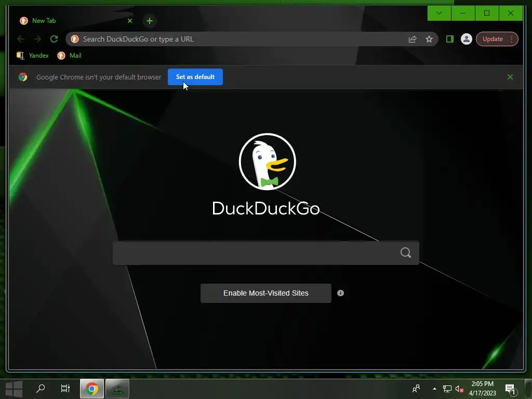Maximize the Chrome window
532x399 pixels.
pyautogui.click(x=487, y=13)
